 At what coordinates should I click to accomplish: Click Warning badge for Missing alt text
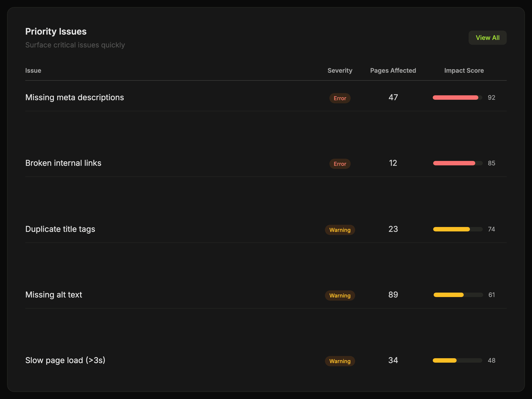(340, 295)
